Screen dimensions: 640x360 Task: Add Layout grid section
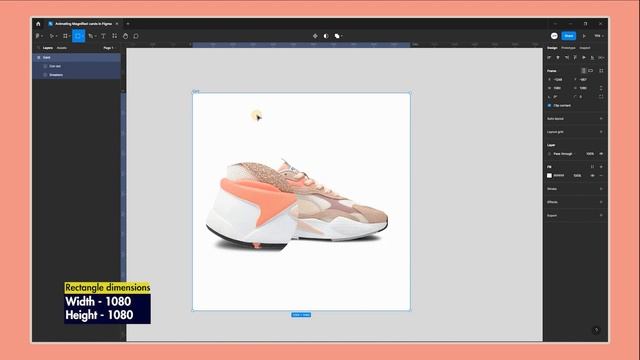click(x=601, y=132)
